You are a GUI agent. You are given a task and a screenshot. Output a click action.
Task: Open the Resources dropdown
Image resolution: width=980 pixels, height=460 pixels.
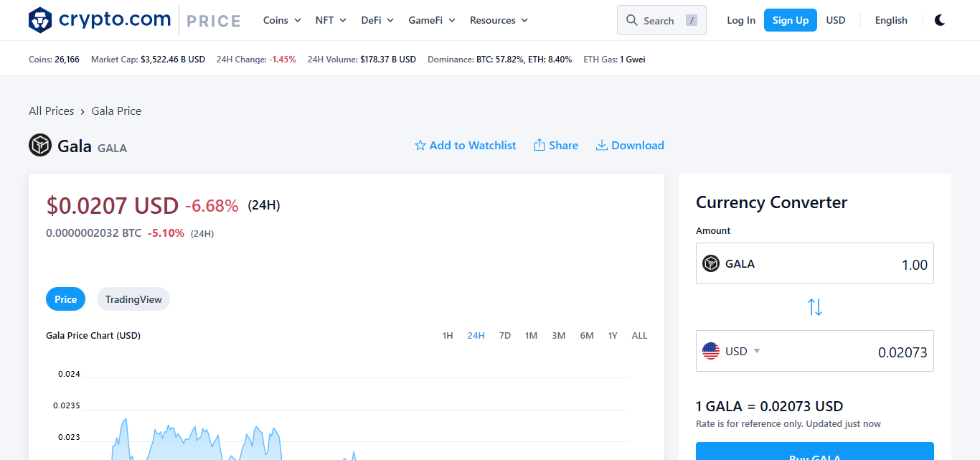499,20
